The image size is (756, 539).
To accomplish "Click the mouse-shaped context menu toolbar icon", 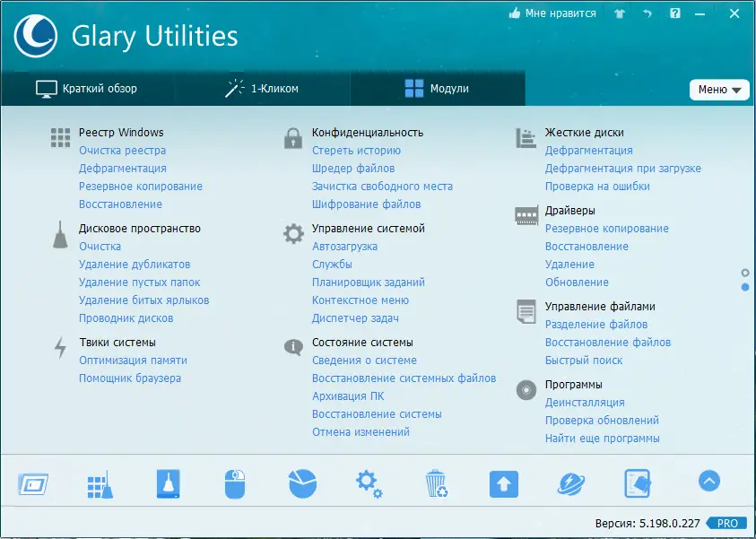I will (x=235, y=484).
